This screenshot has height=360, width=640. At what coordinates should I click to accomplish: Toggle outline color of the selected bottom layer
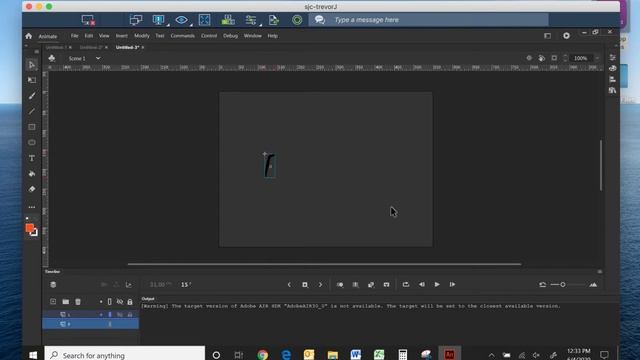(109, 324)
